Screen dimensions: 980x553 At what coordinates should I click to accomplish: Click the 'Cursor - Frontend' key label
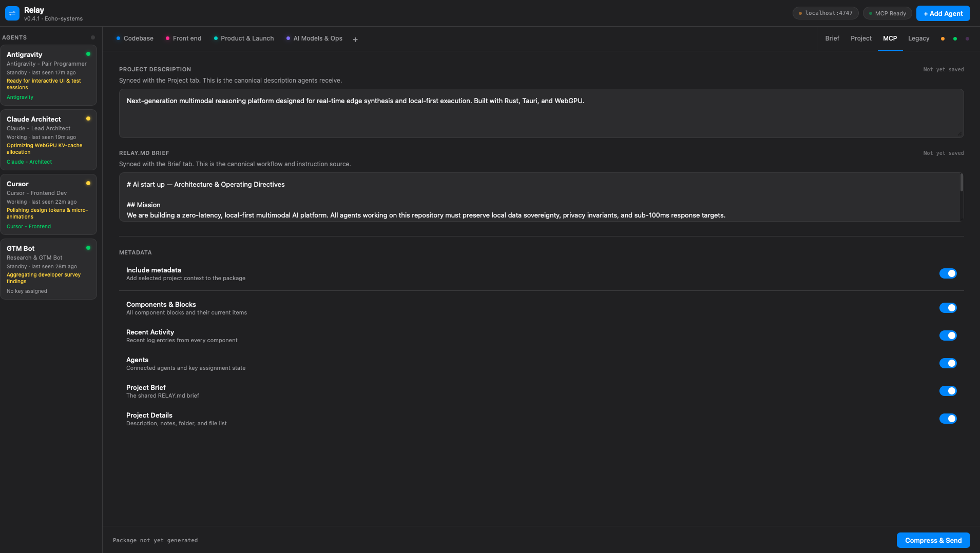click(29, 227)
